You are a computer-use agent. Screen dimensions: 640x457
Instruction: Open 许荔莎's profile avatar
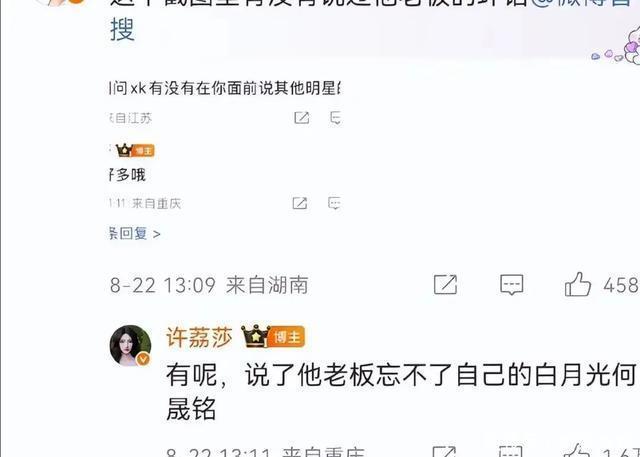131,345
